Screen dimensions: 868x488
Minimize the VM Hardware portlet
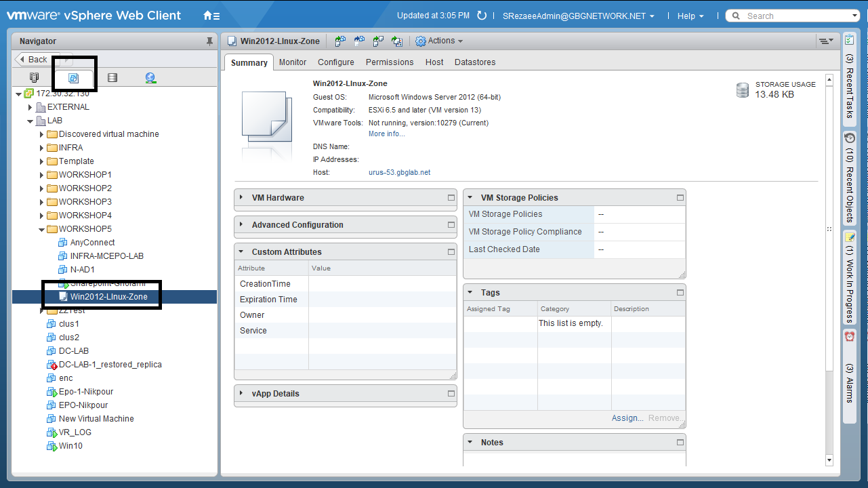[451, 198]
